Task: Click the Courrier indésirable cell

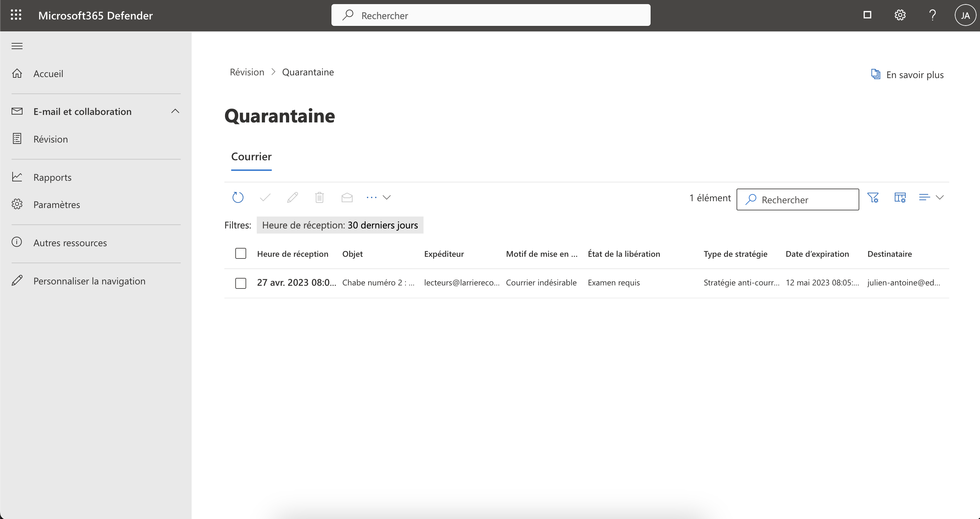Action: pyautogui.click(x=541, y=282)
